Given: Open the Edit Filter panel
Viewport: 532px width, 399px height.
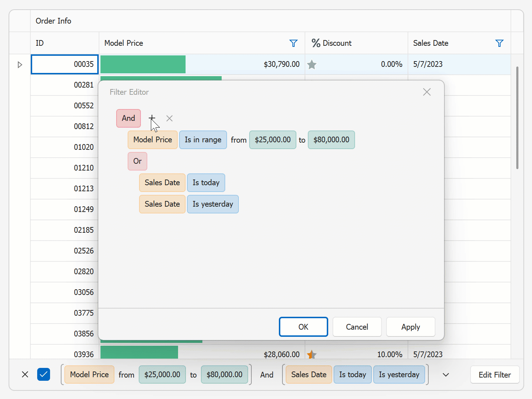Looking at the screenshot, I should pyautogui.click(x=495, y=374).
